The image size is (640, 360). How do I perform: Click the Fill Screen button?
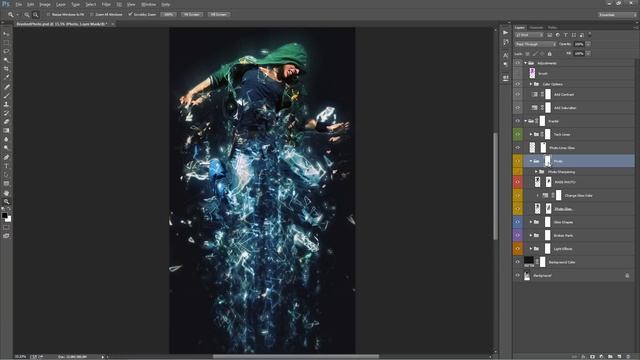tap(219, 14)
